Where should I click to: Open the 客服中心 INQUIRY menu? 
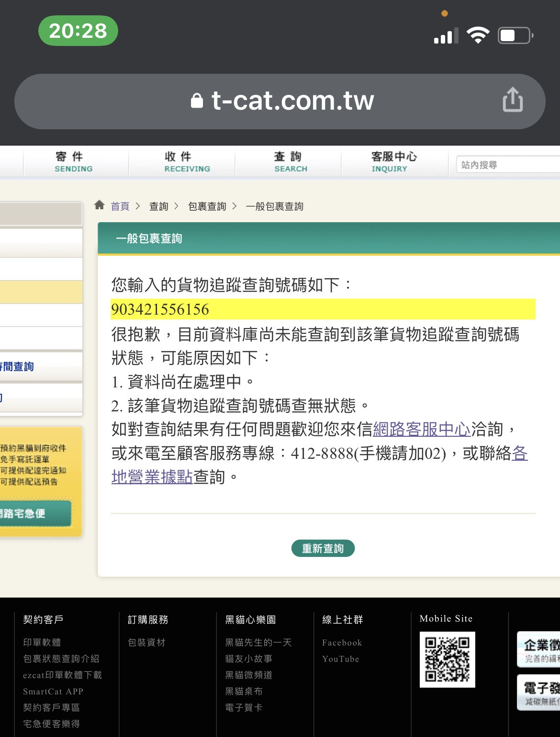point(394,162)
